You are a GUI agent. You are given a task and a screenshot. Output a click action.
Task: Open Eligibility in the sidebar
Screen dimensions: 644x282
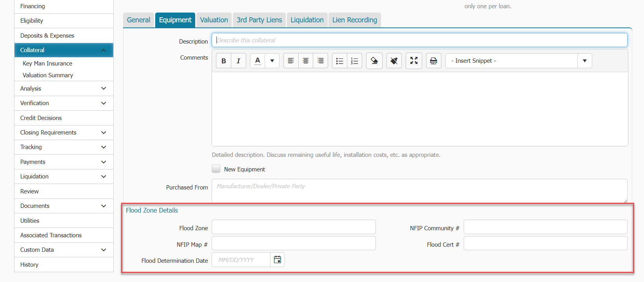64,21
